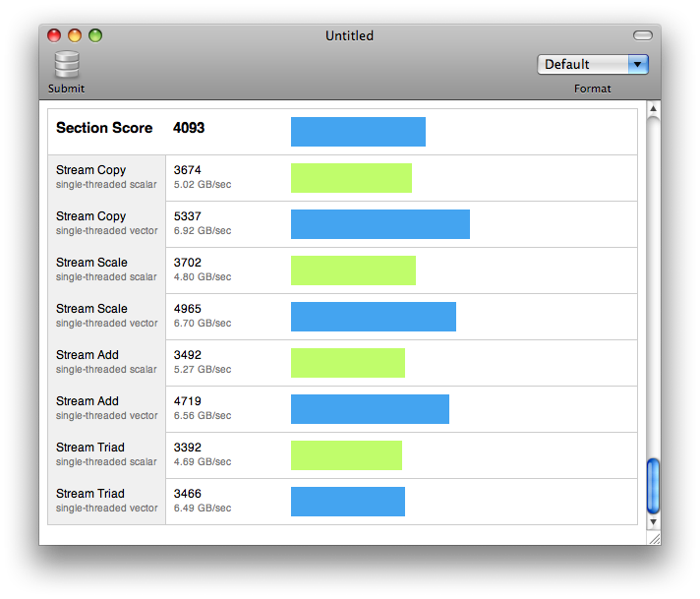Click the Format toolbar label
The width and height of the screenshot is (700, 599).
pyautogui.click(x=593, y=89)
